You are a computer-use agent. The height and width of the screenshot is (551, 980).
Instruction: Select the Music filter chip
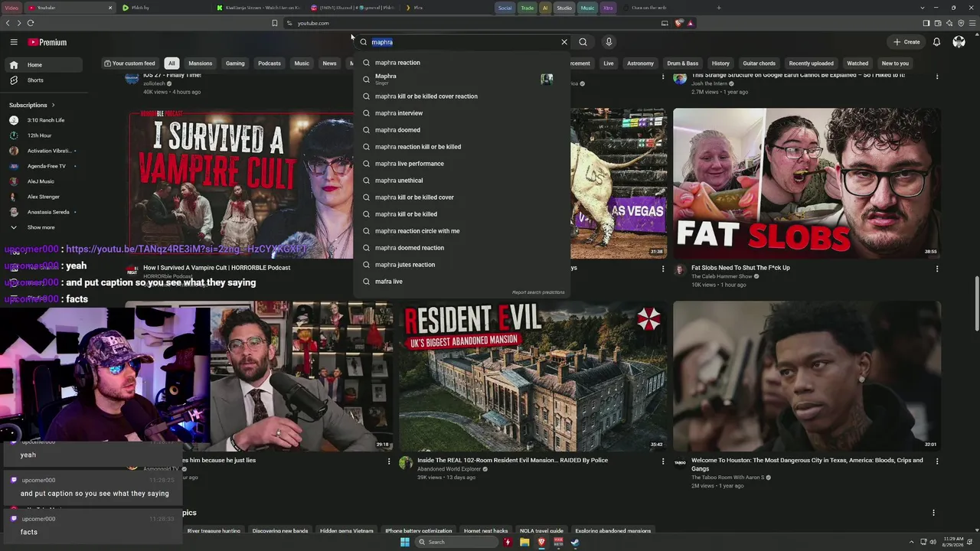coord(302,64)
